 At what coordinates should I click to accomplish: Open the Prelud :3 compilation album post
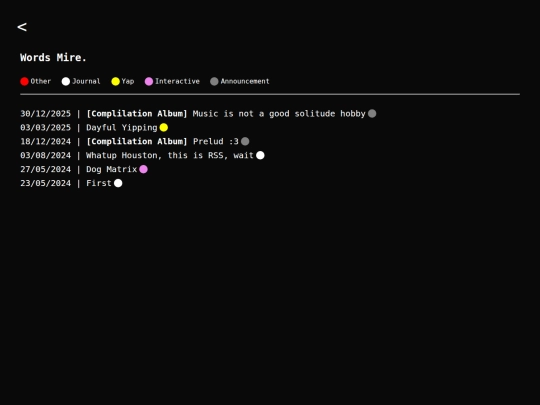point(162,142)
